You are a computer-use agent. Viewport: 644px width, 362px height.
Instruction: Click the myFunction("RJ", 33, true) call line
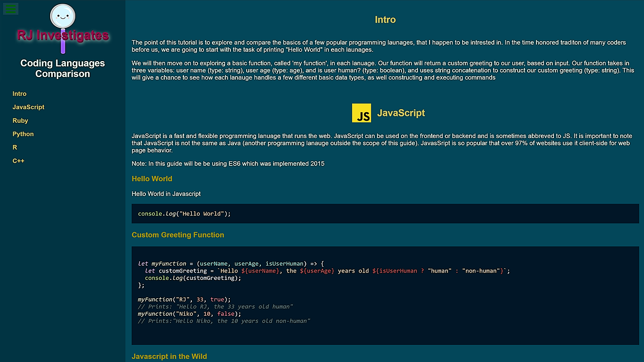coord(184,299)
